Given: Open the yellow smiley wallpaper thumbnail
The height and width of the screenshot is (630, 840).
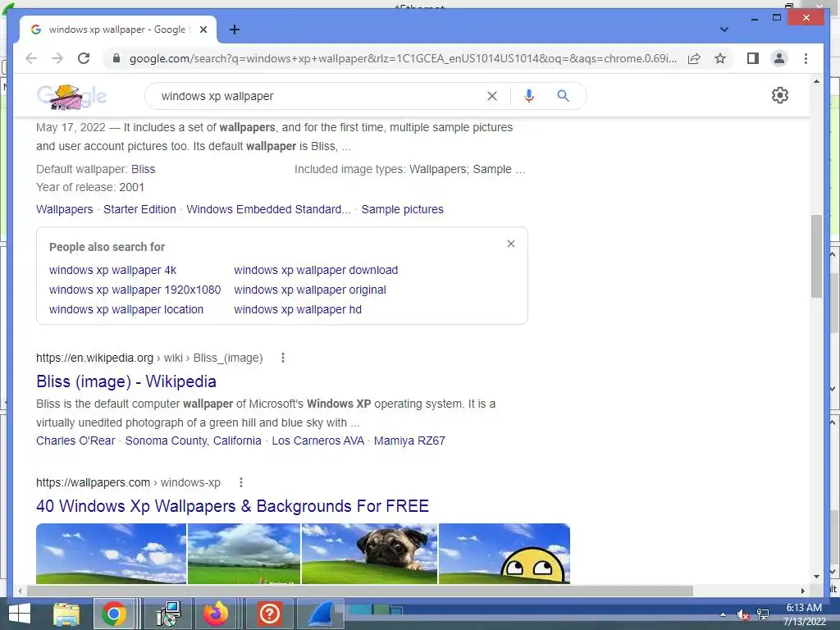Looking at the screenshot, I should click(504, 554).
